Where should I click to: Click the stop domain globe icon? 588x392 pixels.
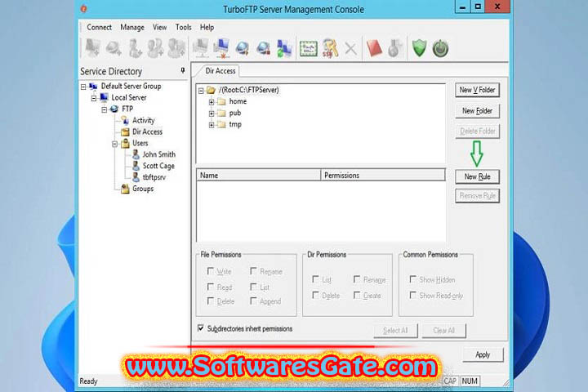click(263, 48)
